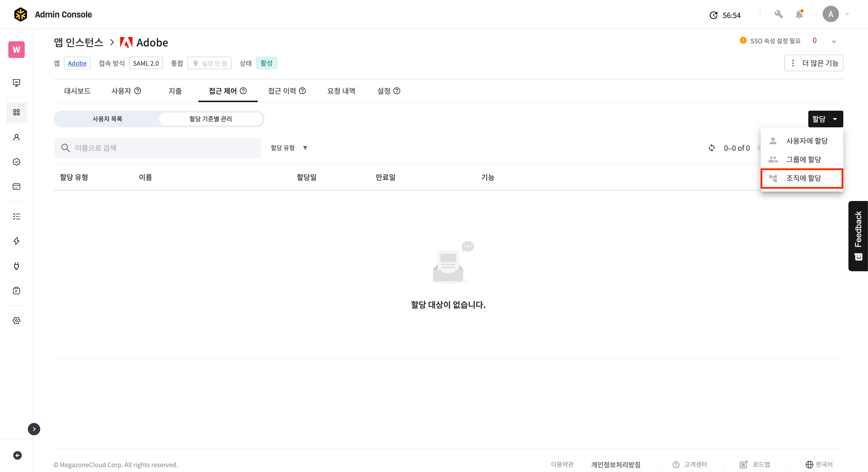Click the 이름으로 검색 search field

click(x=157, y=148)
